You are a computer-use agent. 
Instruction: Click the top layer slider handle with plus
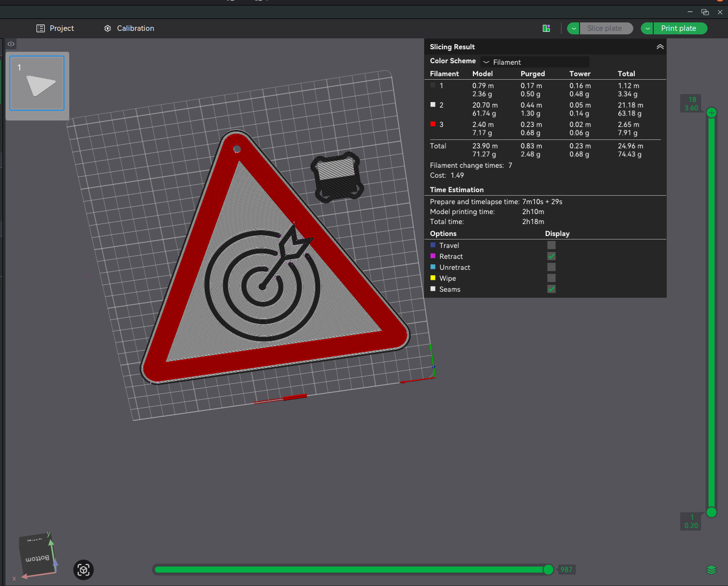click(x=712, y=113)
